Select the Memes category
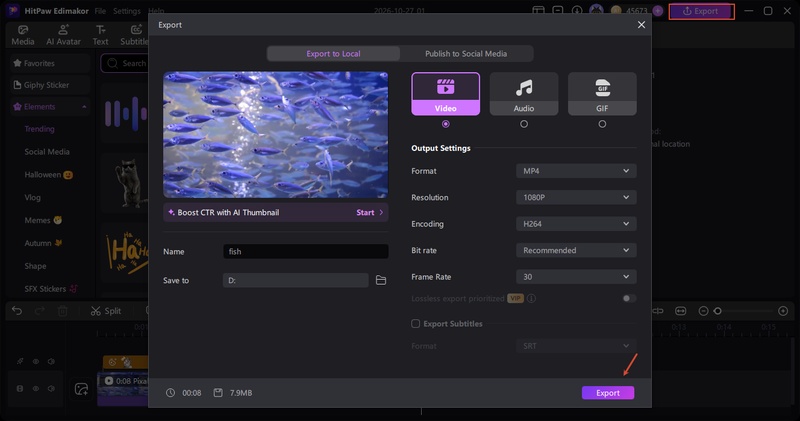Image resolution: width=800 pixels, height=421 pixels. click(x=43, y=220)
